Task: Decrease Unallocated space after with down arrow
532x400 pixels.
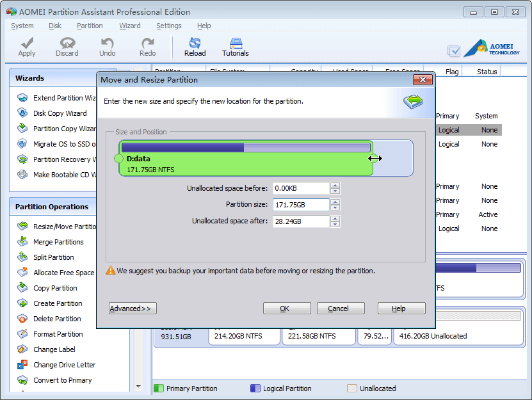Action: coord(335,223)
